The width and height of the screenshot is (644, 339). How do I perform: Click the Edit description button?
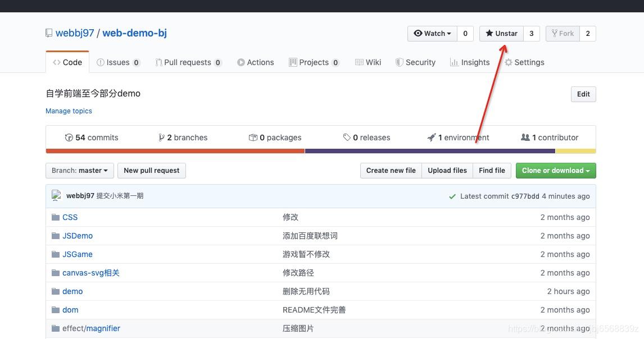click(x=583, y=94)
